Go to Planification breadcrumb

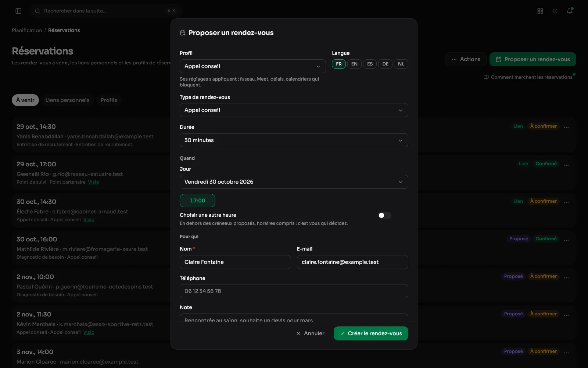click(27, 30)
